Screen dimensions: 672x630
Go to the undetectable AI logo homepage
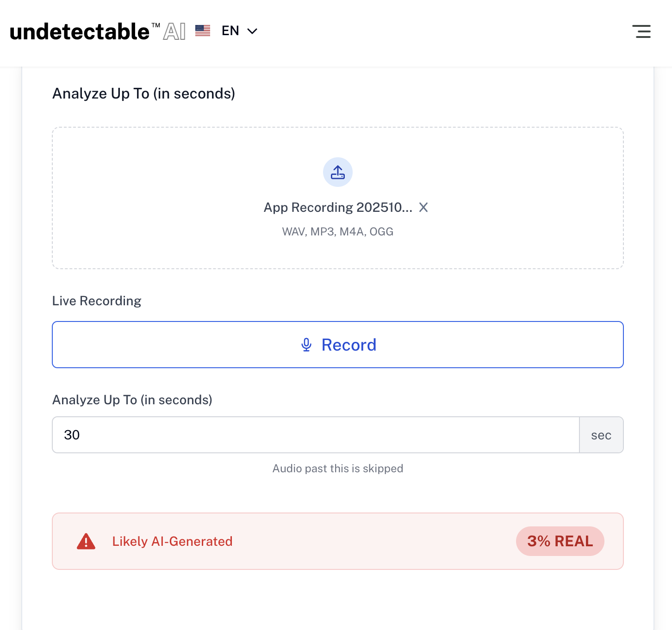click(97, 31)
